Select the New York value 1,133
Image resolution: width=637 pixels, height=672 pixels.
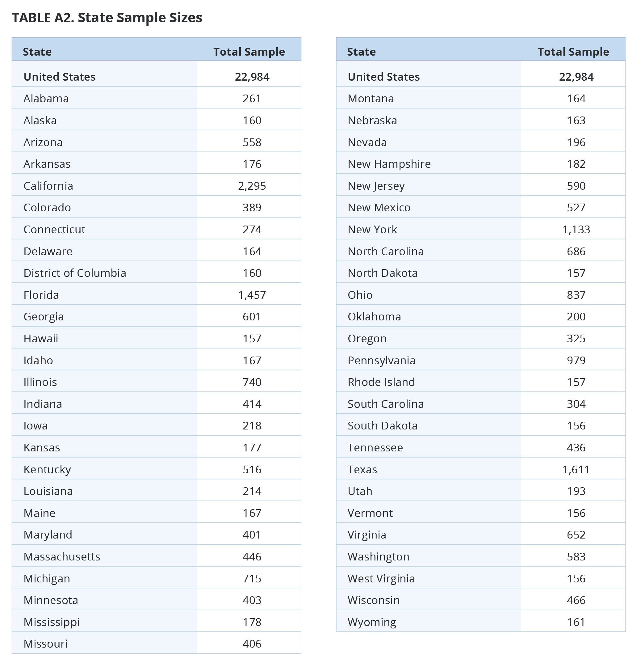tap(576, 229)
